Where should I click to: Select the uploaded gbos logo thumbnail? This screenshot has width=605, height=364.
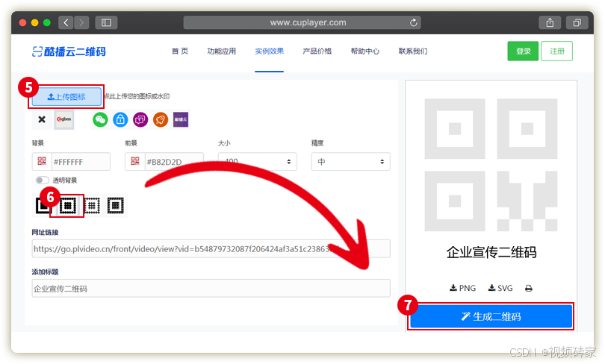click(x=63, y=119)
